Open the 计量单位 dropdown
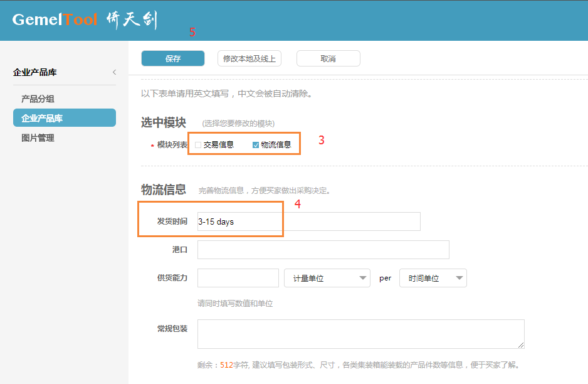Image resolution: width=588 pixels, height=384 pixels. click(x=327, y=278)
